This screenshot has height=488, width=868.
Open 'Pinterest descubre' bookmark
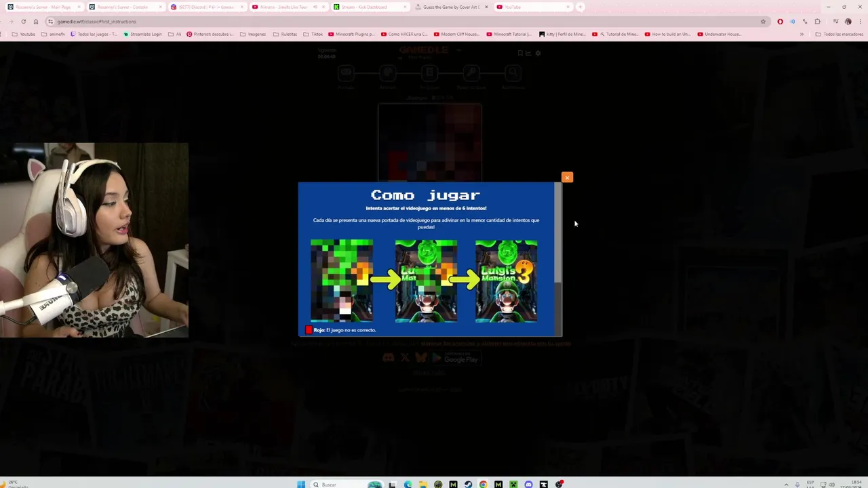210,34
